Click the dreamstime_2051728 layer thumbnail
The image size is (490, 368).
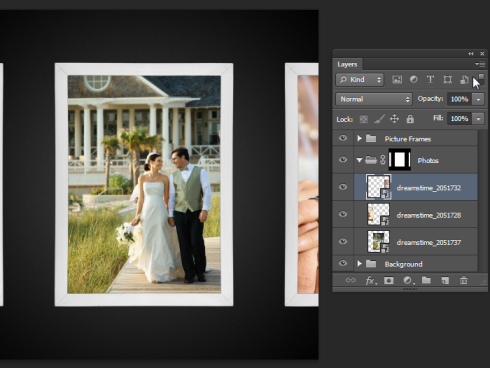pos(378,214)
